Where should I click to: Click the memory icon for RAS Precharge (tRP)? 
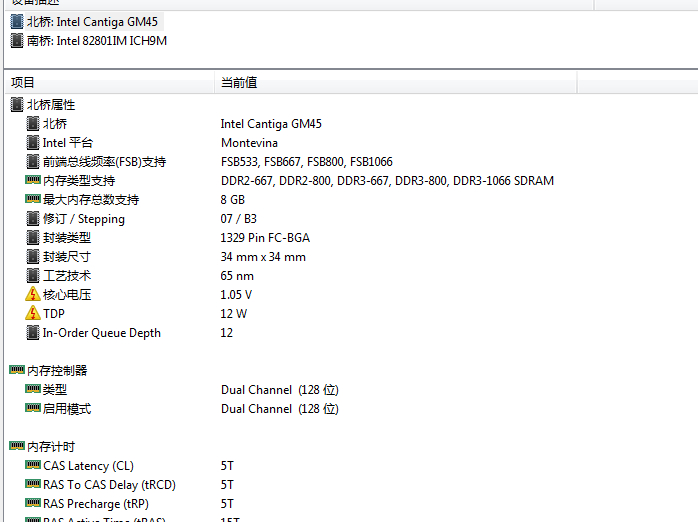(32, 503)
